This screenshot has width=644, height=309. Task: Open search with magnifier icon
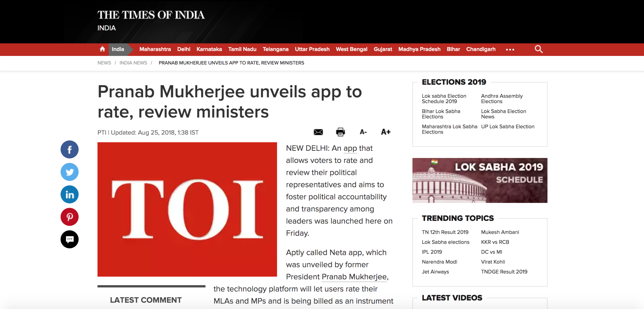(539, 49)
